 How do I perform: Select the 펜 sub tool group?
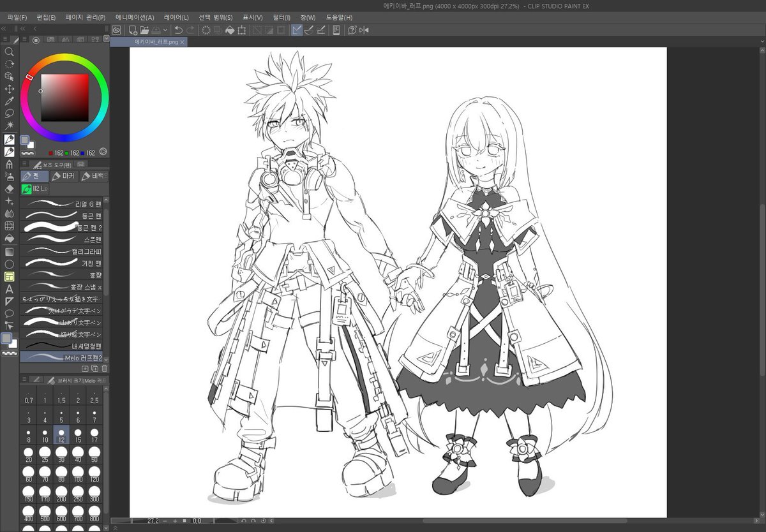coord(35,176)
